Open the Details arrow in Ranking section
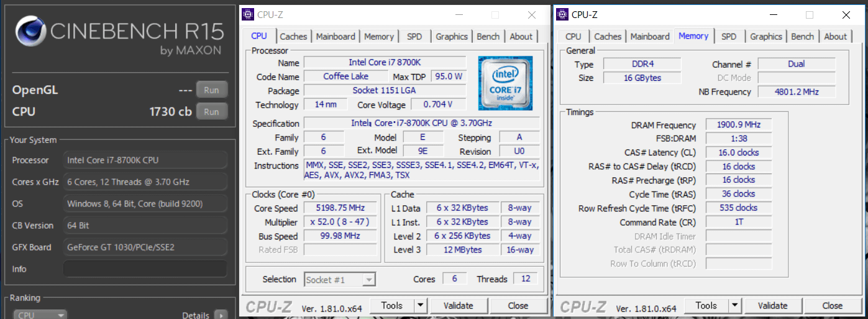Viewport: 868px width, 319px height. (221, 315)
